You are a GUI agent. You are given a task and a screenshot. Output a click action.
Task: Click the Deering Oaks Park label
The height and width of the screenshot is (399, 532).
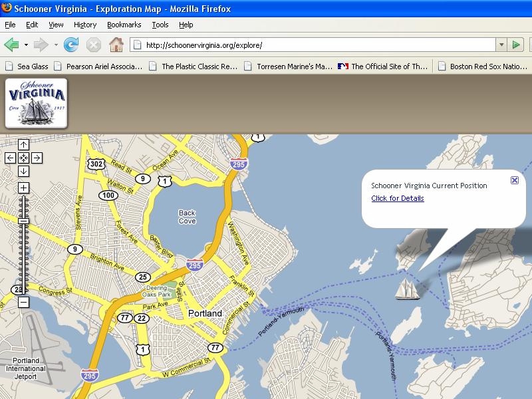[156, 291]
